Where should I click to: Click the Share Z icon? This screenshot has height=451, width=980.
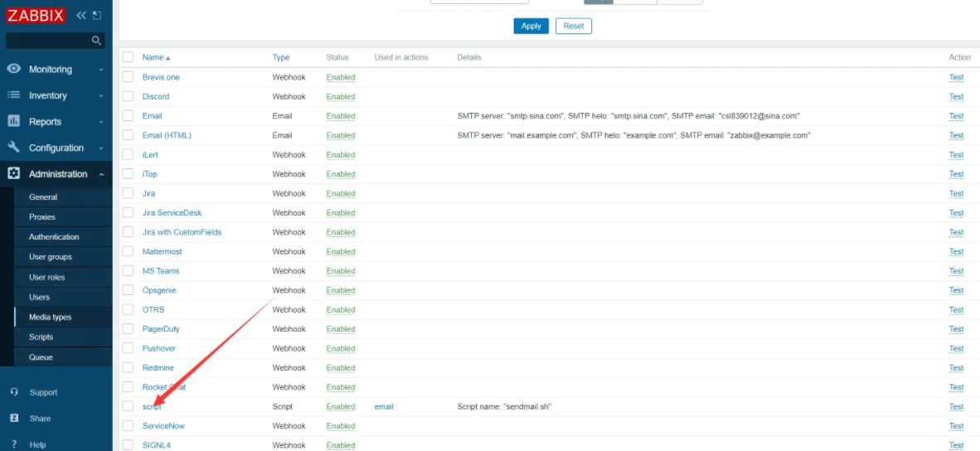click(14, 419)
